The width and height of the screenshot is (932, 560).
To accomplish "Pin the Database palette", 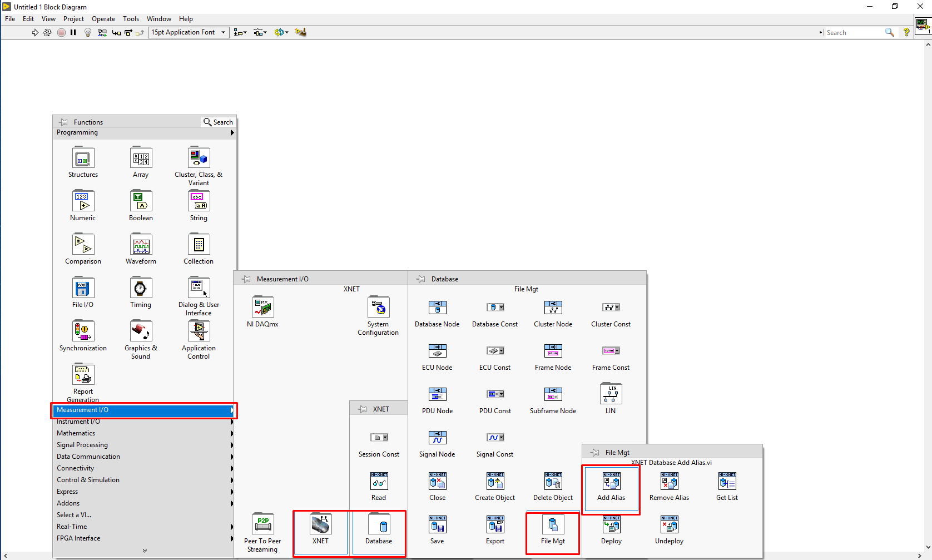I will pos(421,279).
